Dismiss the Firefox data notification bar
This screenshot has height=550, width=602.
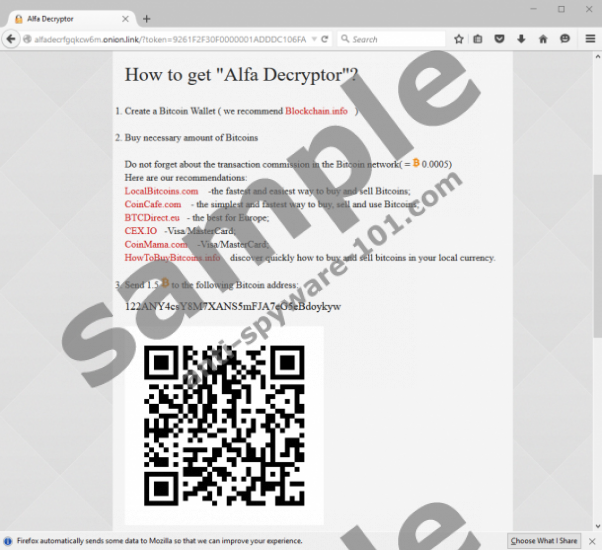[591, 541]
